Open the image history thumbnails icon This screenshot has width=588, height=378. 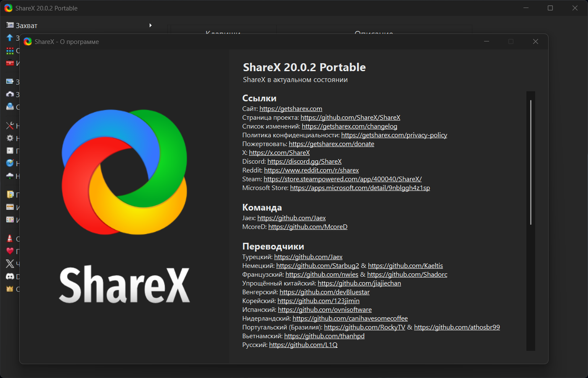click(x=10, y=220)
